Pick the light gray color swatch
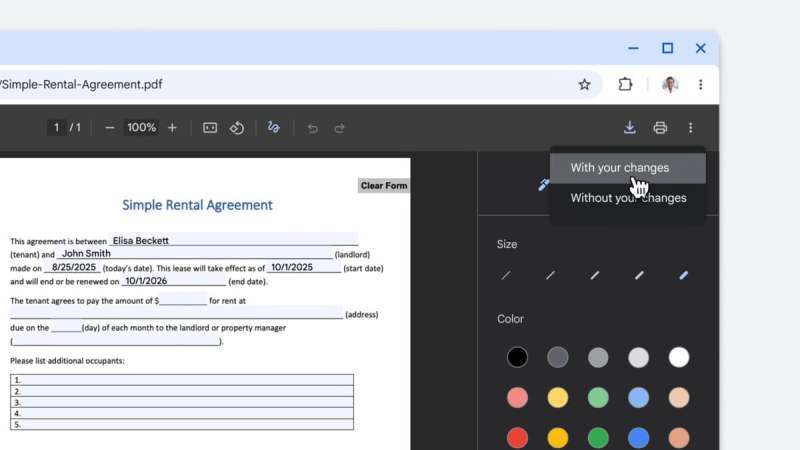Viewport: 800px width, 450px height. [x=638, y=357]
